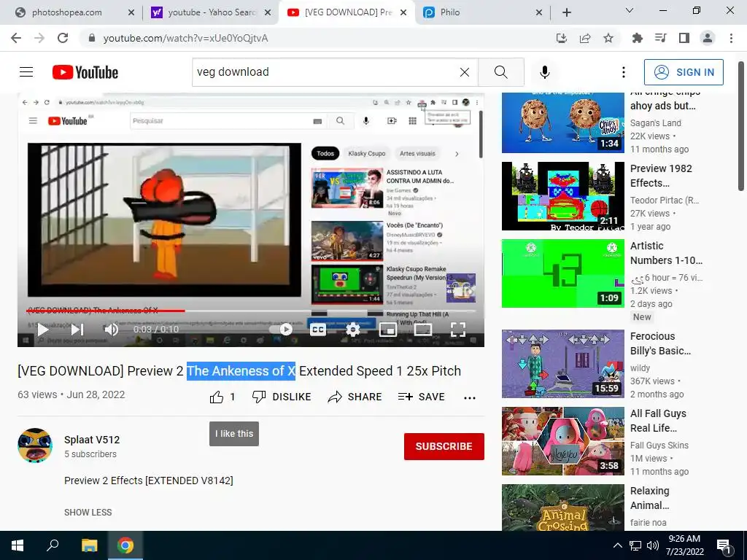Screen dimensions: 747x560
Task: Switch to theater mode
Action: tap(422, 329)
